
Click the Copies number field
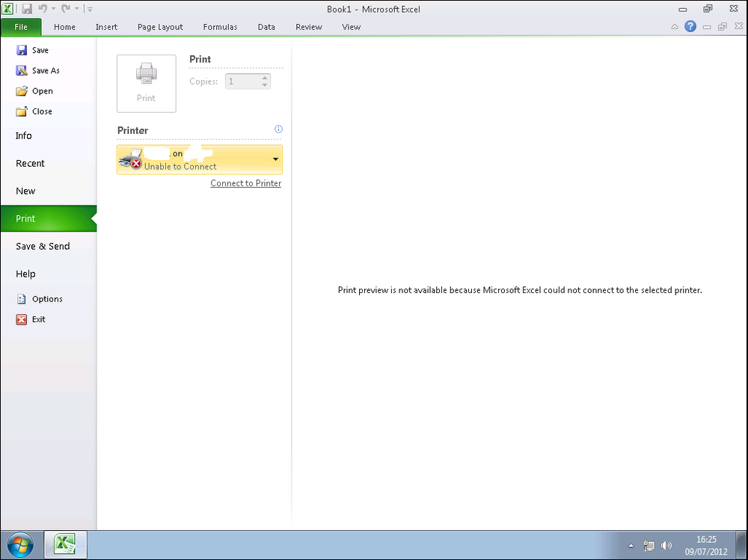pos(243,81)
